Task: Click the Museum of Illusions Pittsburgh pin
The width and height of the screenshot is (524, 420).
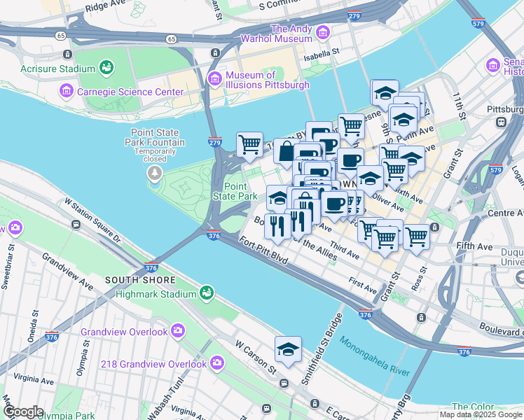Action: coord(214,79)
